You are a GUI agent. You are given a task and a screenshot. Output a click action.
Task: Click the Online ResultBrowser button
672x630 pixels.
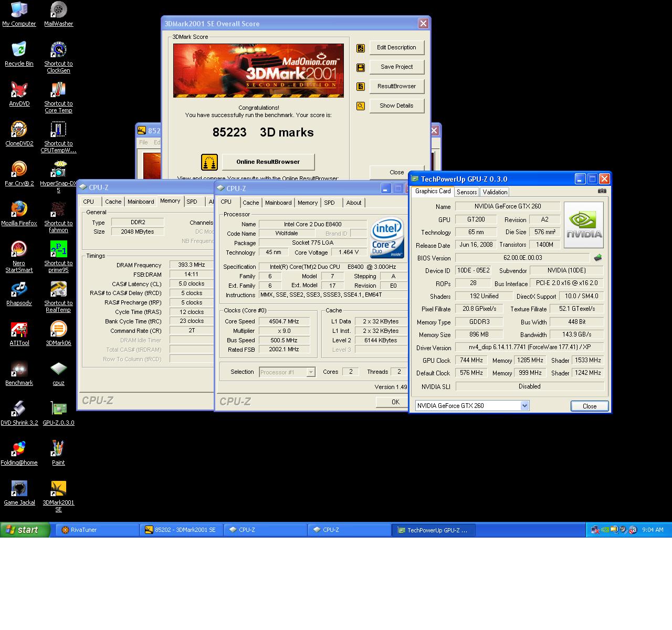tap(268, 162)
